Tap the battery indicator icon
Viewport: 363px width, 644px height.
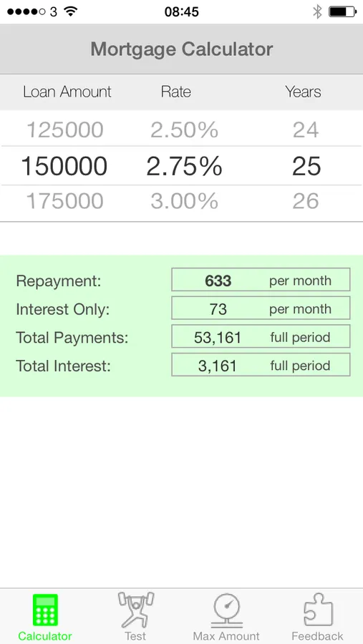[x=342, y=11]
